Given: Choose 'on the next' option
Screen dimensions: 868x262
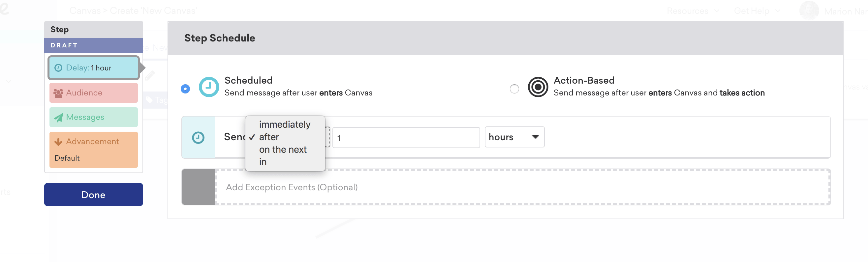Looking at the screenshot, I should tap(283, 150).
